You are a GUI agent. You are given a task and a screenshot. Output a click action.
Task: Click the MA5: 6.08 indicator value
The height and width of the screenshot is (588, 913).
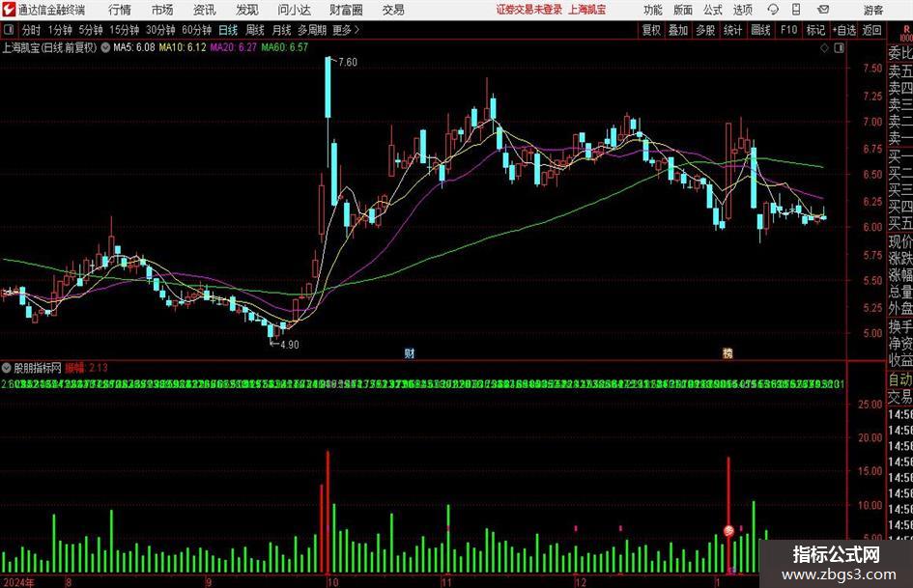[x=134, y=47]
